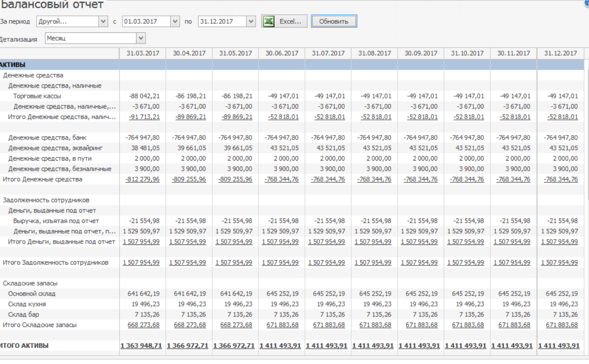
Task: Click into the 31.12.2017 end date field
Action: pos(221,21)
